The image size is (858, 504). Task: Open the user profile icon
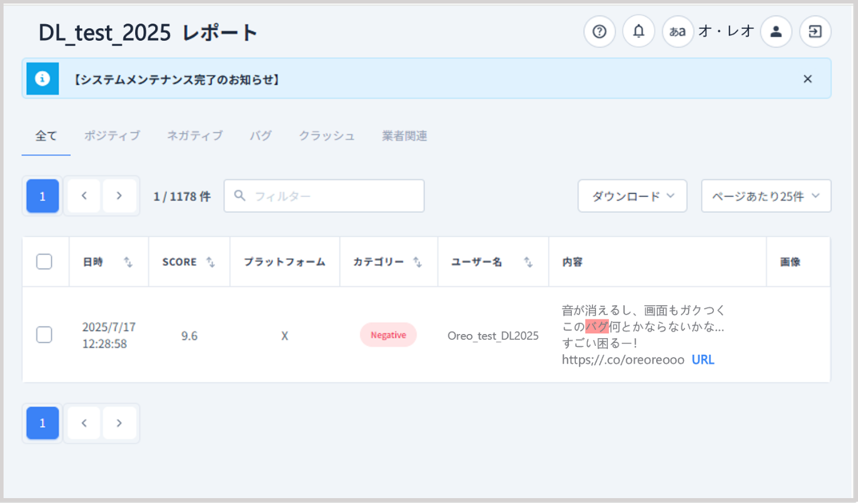point(776,31)
